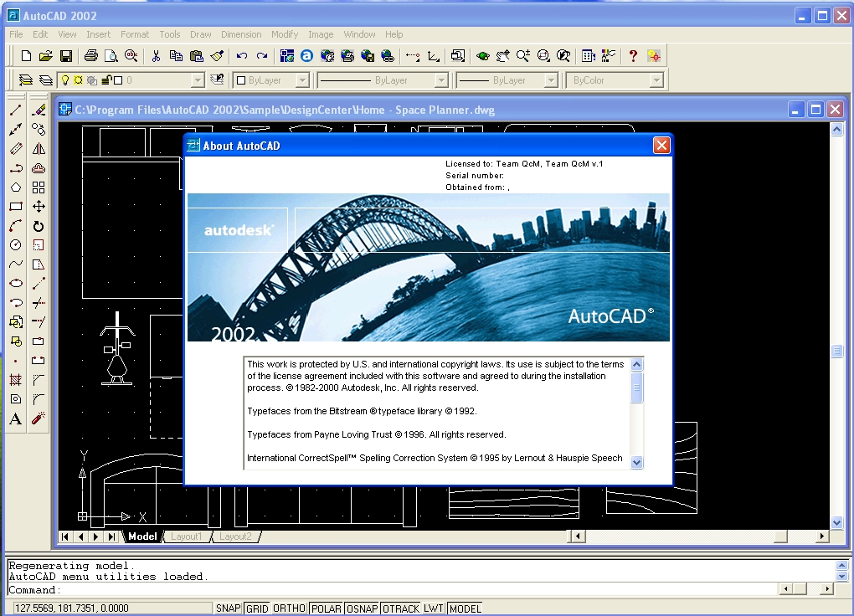
Task: Close the About AutoCAD dialog
Action: (x=661, y=146)
